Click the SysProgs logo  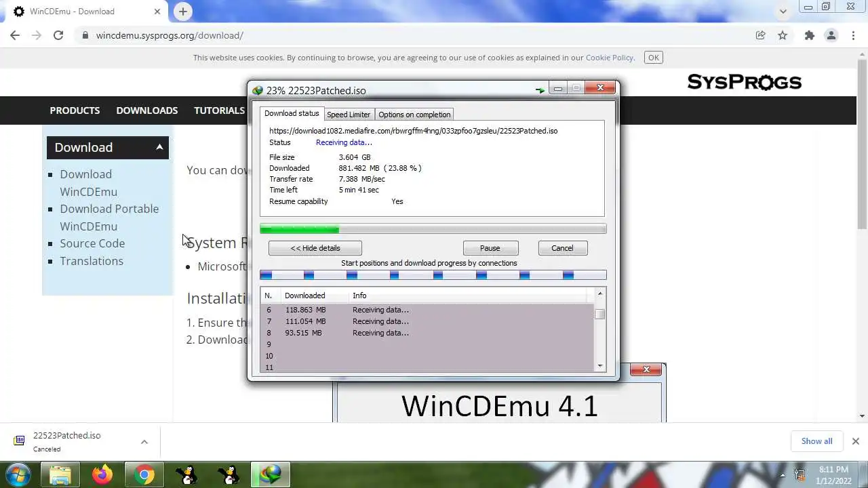(x=745, y=82)
